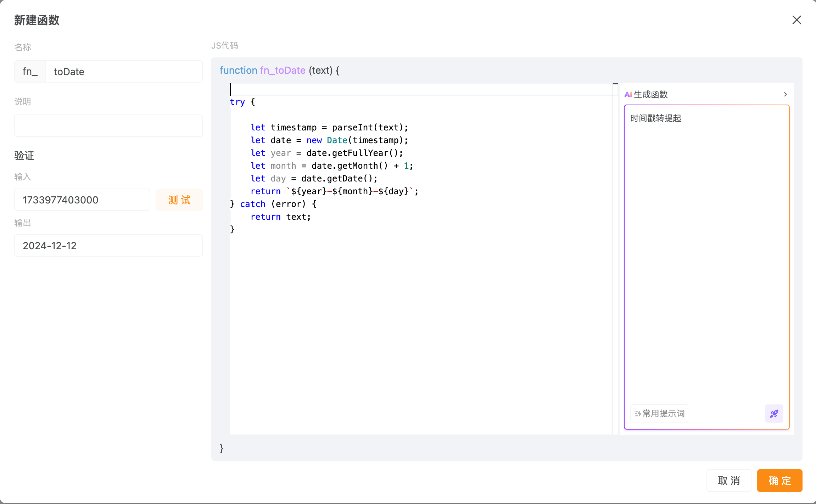Click the code line 'let month = date.getMonth() + 1;'
The image size is (816, 504).
tap(332, 166)
